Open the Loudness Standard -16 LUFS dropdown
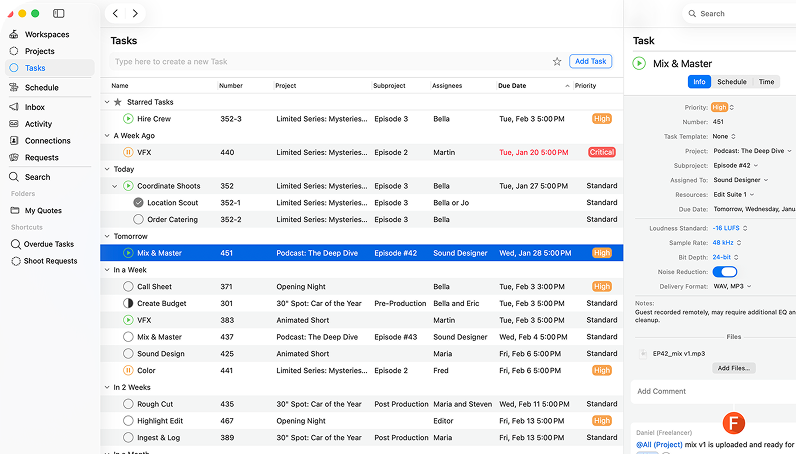The height and width of the screenshot is (454, 796). [x=730, y=228]
